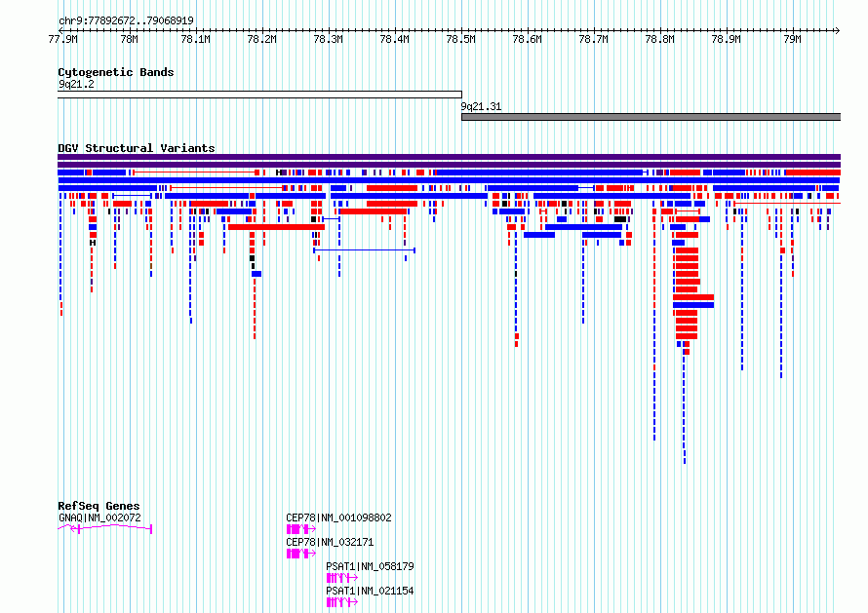Image resolution: width=868 pixels, height=613 pixels.
Task: Select the CEP78 NM_001098802 gene glyph
Action: coord(301,529)
